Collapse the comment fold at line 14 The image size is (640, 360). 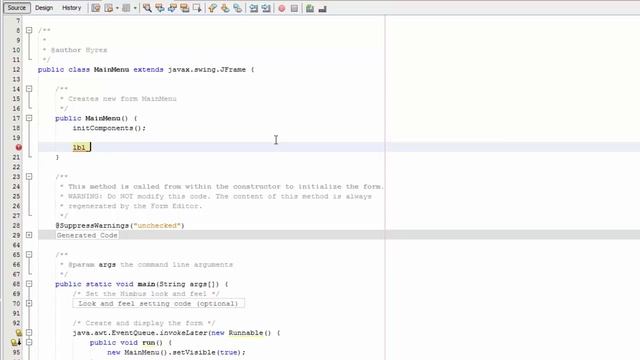click(29, 89)
